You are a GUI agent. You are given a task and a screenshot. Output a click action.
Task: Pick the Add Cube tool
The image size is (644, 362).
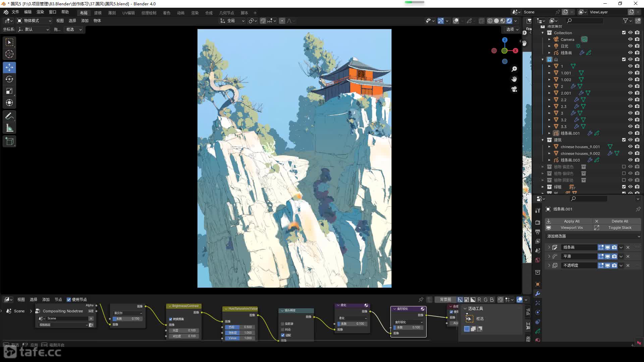coord(9,141)
